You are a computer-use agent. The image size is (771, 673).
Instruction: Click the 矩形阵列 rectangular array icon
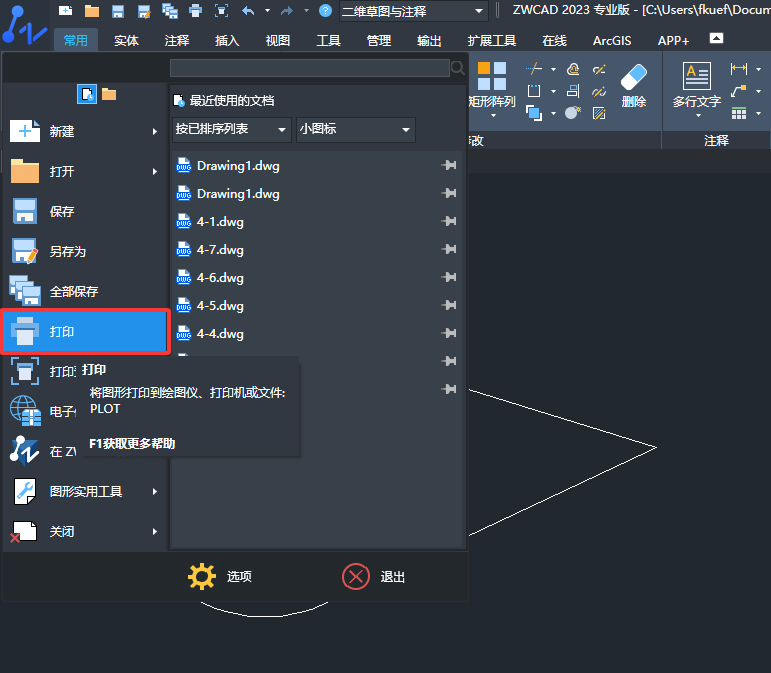(x=492, y=76)
